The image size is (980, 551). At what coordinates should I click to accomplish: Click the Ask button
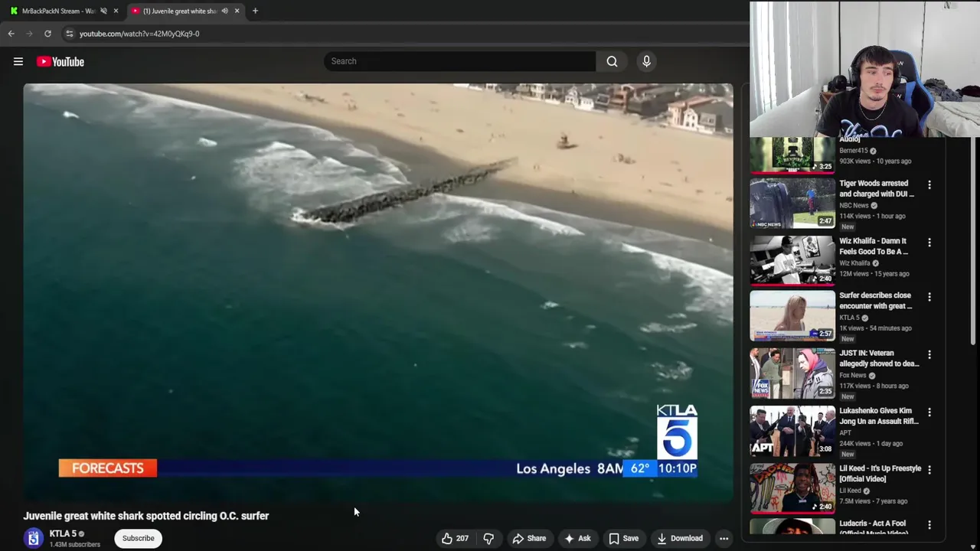click(577, 538)
